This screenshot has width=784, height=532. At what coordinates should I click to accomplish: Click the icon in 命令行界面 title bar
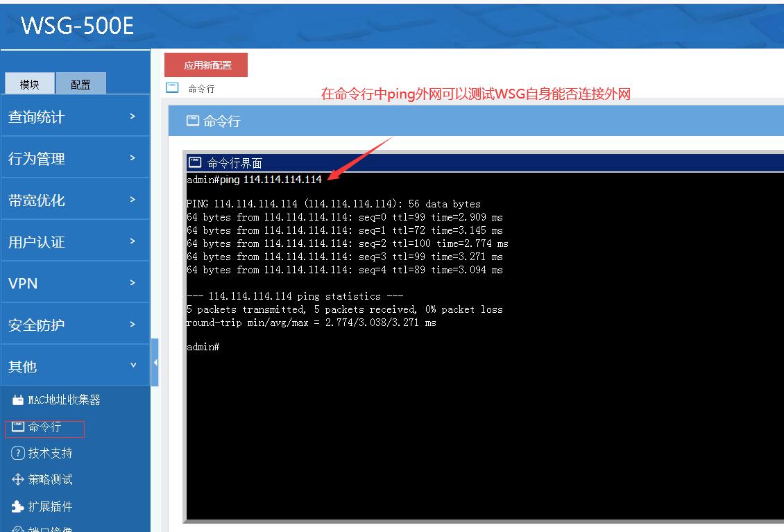point(195,162)
